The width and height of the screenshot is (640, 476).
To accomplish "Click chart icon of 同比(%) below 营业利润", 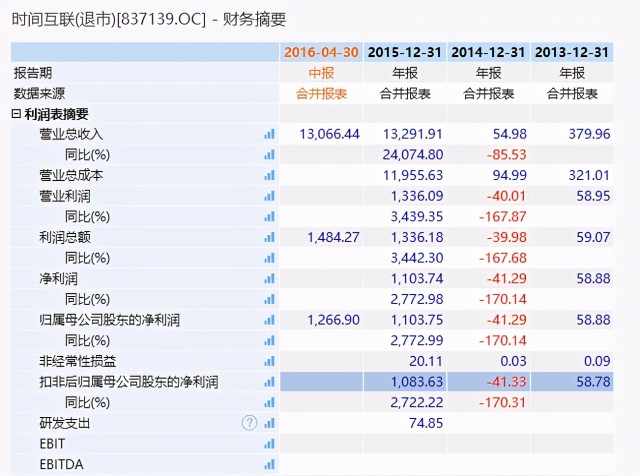I will click(269, 216).
